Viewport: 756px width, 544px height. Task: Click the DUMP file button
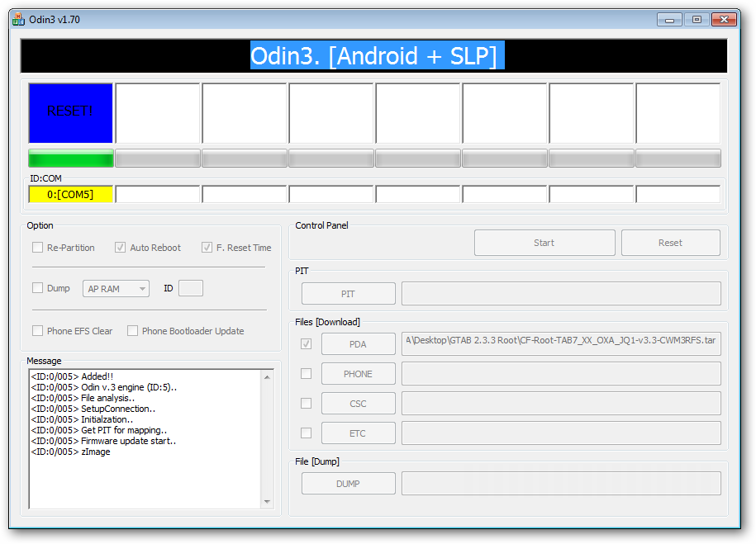pyautogui.click(x=348, y=484)
